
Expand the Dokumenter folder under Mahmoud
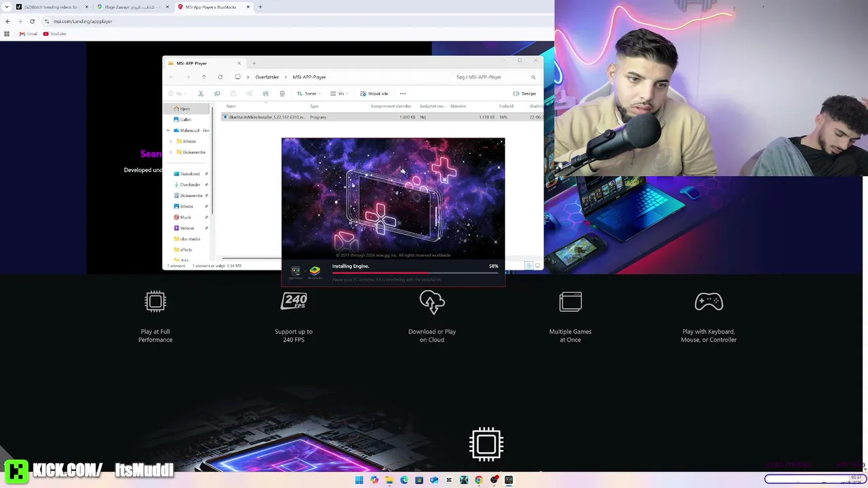[171, 152]
